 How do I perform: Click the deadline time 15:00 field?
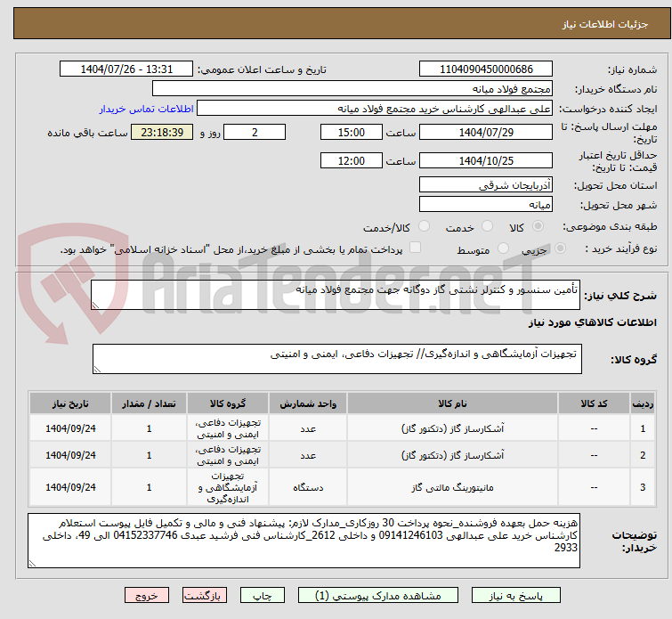pos(351,132)
